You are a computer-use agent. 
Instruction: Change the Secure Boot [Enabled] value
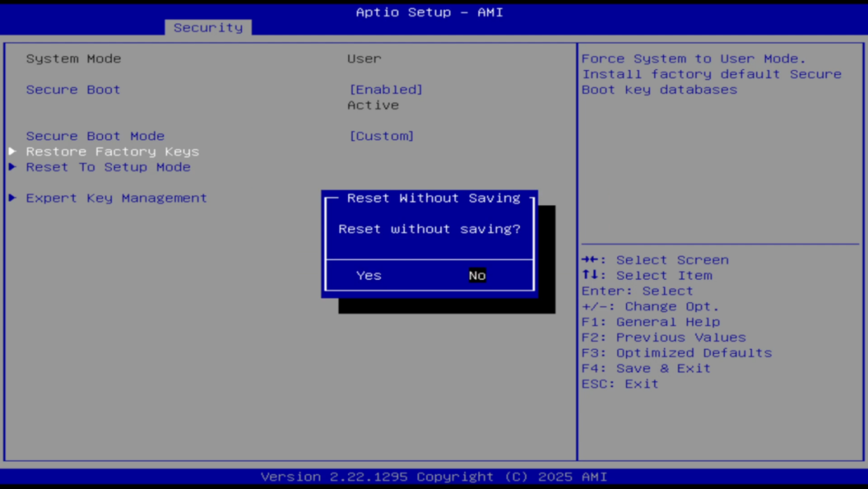coord(386,89)
